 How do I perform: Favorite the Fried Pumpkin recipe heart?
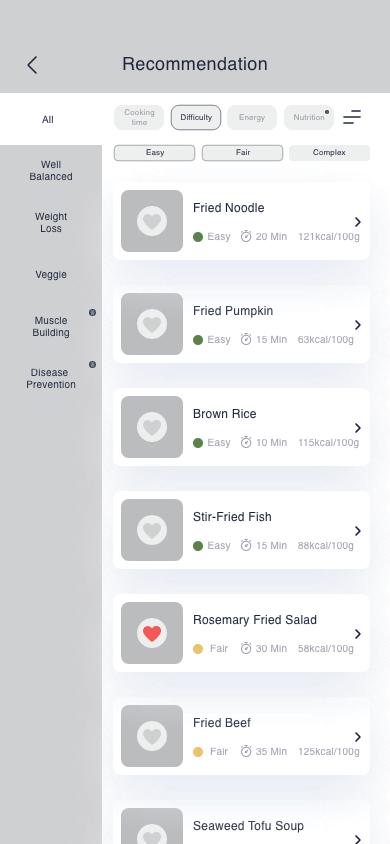coord(152,324)
